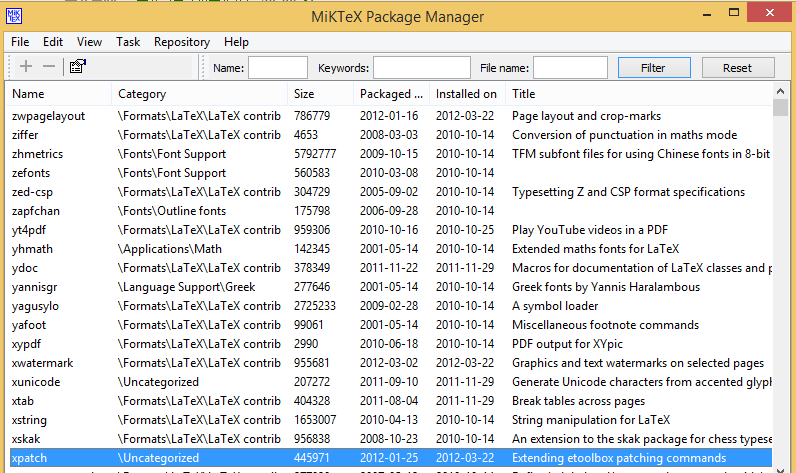Select the zhmetrics package row
Viewport: 796px width, 473px height.
pos(391,154)
